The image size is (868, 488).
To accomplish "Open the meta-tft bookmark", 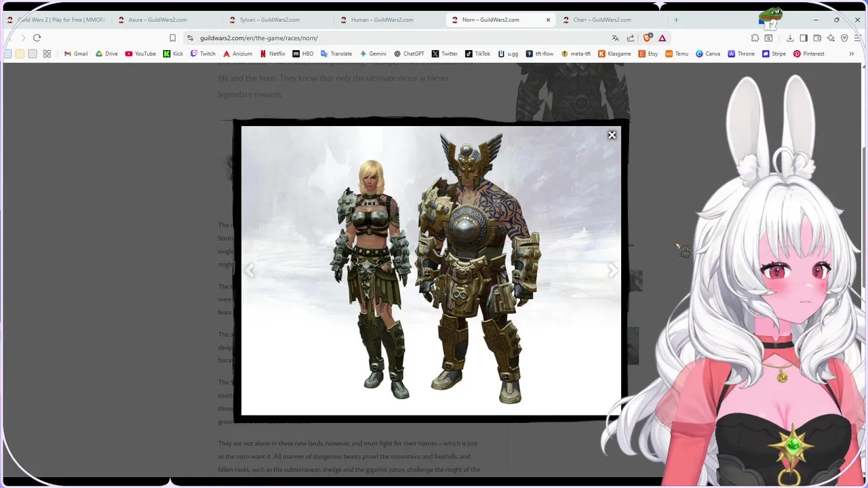I will pos(576,54).
